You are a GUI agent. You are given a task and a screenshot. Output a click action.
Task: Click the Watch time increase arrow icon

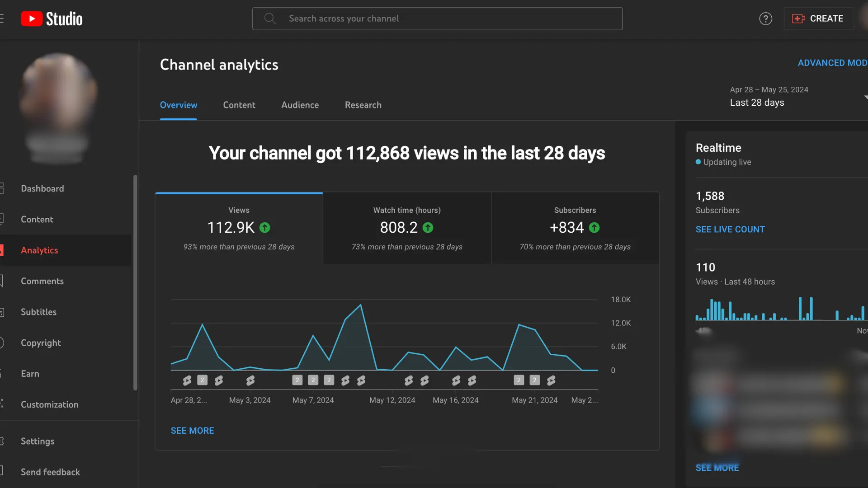(428, 228)
